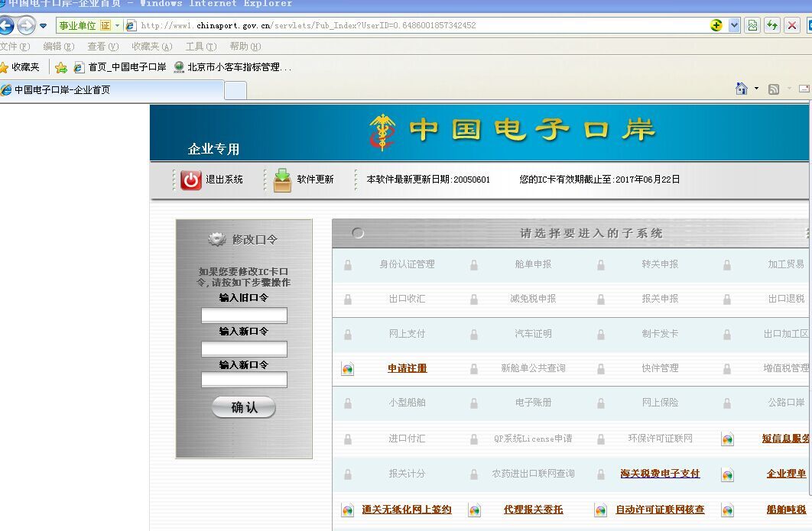812x531 pixels.
Task: Open the 海关税费电子支付 link
Action: tap(660, 474)
